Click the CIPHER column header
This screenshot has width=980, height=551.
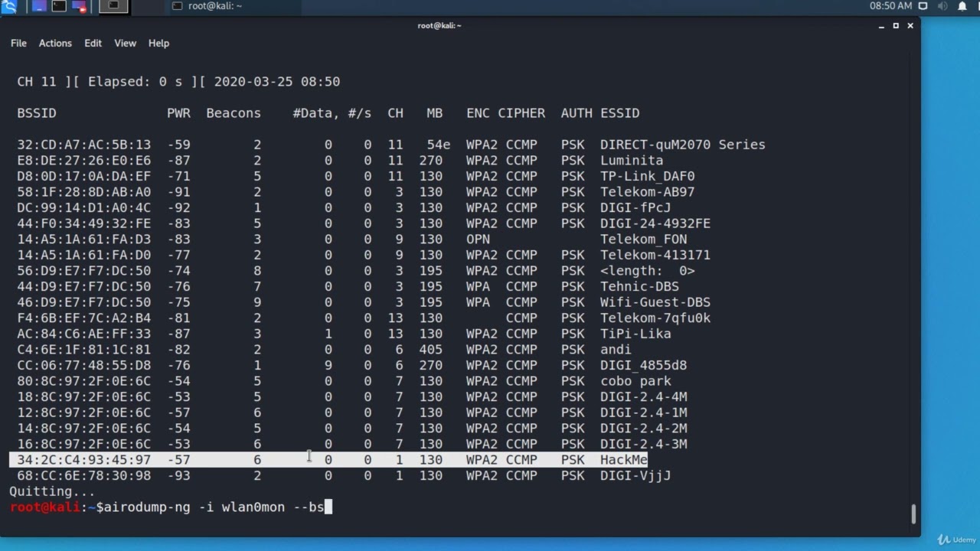point(521,113)
